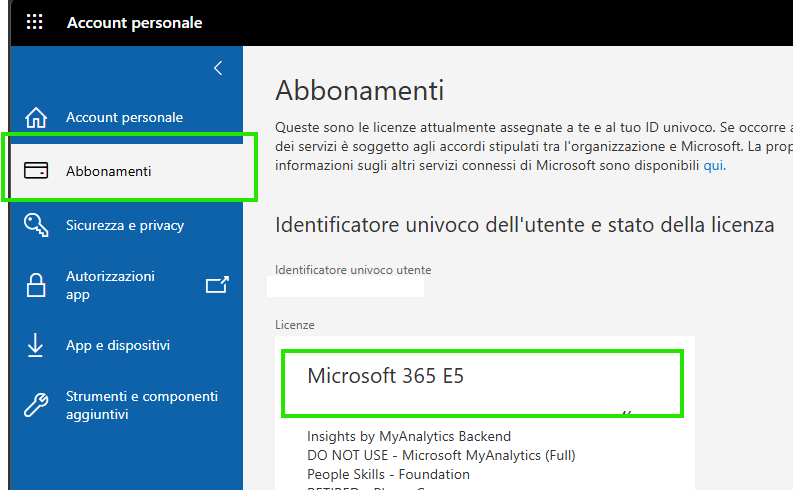Click 'People Skills - Foundation' entry

(x=388, y=474)
